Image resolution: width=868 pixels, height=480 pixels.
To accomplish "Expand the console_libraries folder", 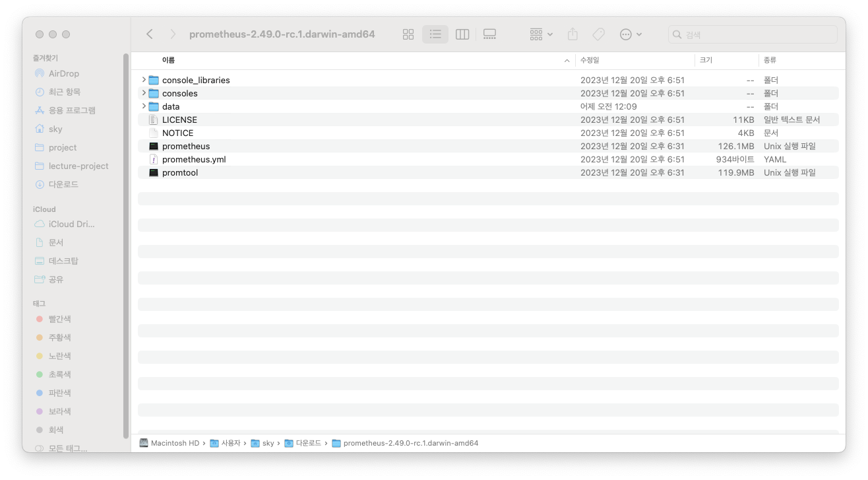I will tap(143, 80).
